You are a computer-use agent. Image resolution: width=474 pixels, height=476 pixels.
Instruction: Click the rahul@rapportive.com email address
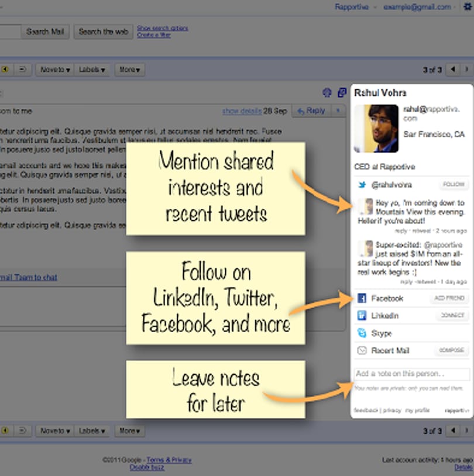[431, 113]
